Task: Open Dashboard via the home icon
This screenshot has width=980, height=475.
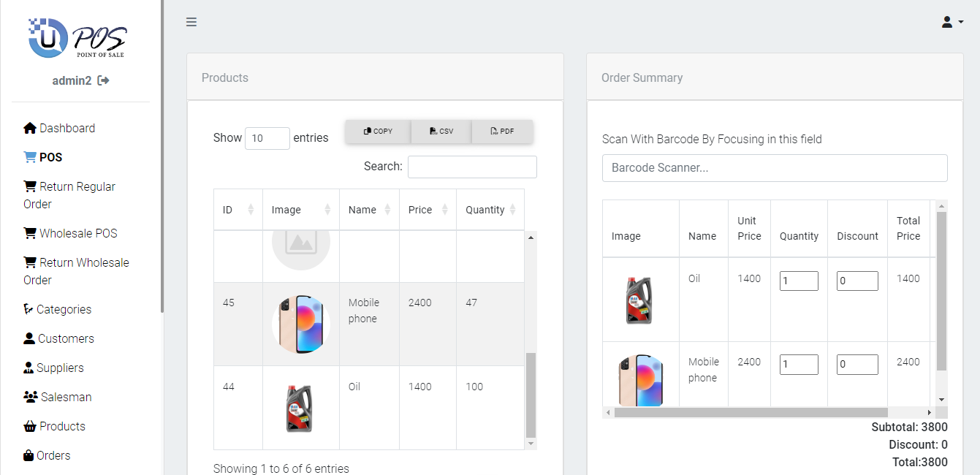Action: tap(30, 128)
